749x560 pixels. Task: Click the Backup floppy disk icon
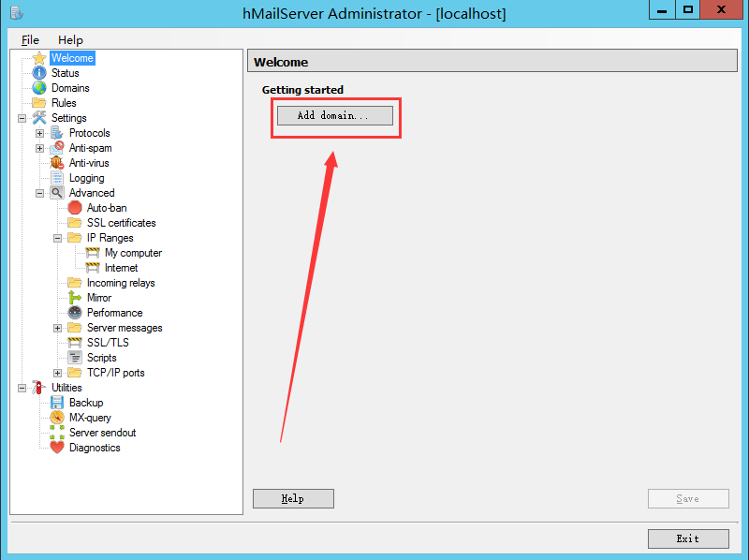click(x=57, y=403)
